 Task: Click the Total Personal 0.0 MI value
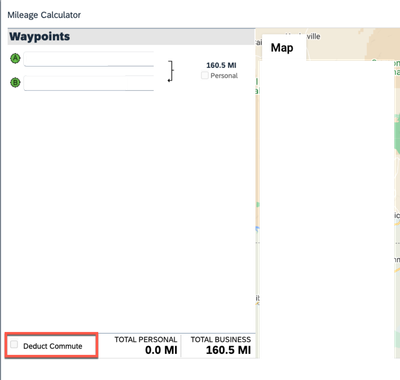161,350
